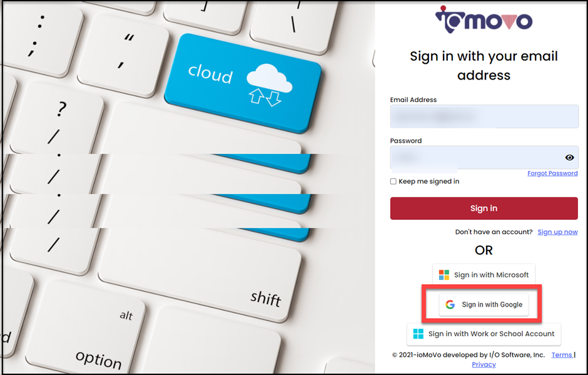Focus the Email Address field

pos(484,116)
